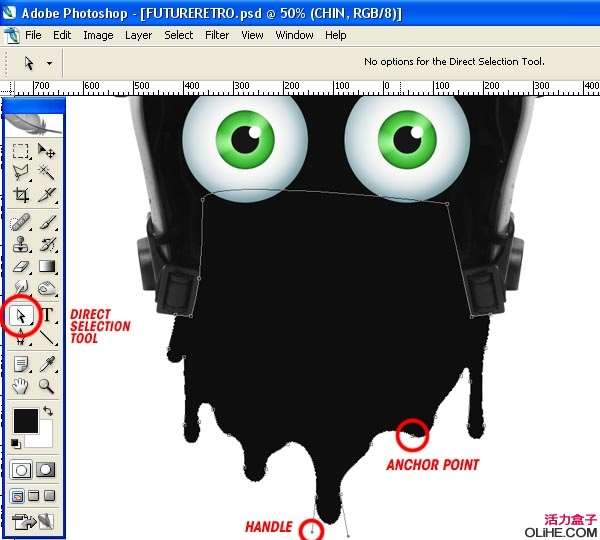This screenshot has height=540, width=600.
Task: Open the tool preset picker dropdown
Action: click(49, 62)
